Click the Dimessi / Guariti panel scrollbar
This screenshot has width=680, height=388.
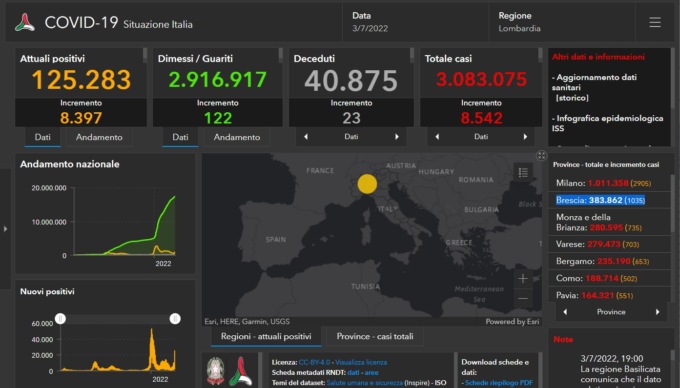281,55
